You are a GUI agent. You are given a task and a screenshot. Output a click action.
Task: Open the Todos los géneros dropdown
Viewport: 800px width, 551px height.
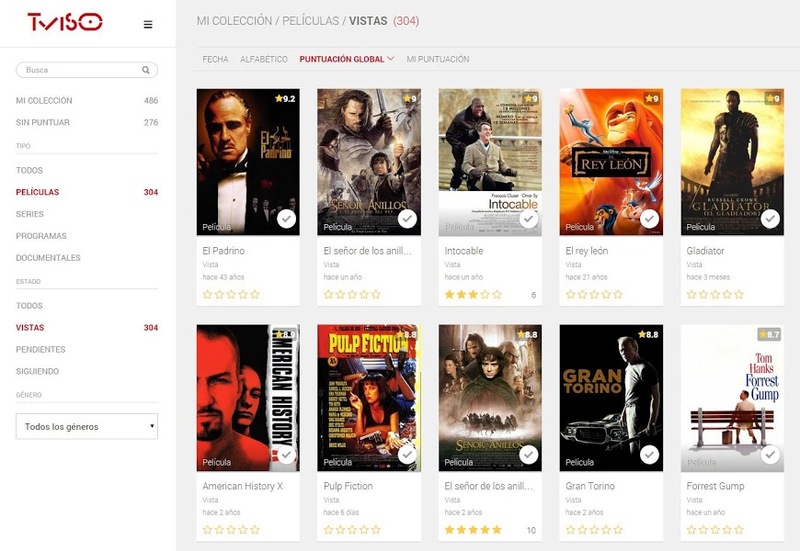point(87,427)
